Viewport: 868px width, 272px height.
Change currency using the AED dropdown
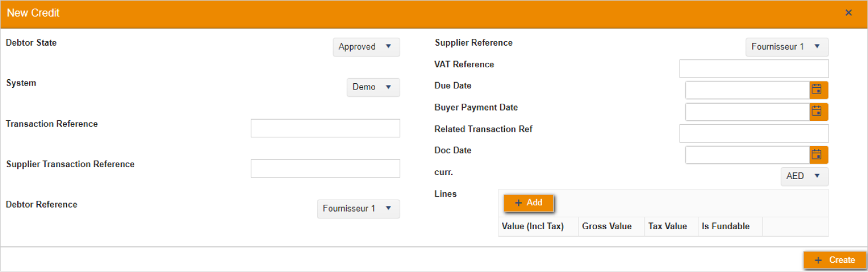[x=804, y=176]
